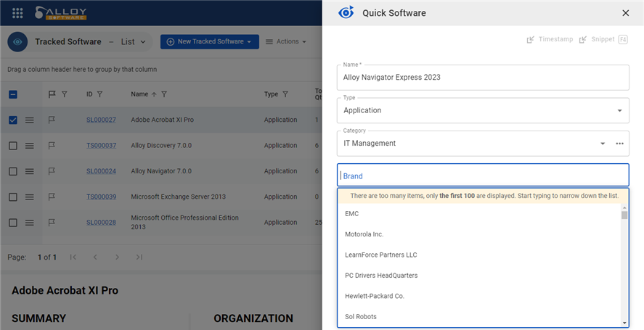Select EMC from brand list

click(x=480, y=213)
